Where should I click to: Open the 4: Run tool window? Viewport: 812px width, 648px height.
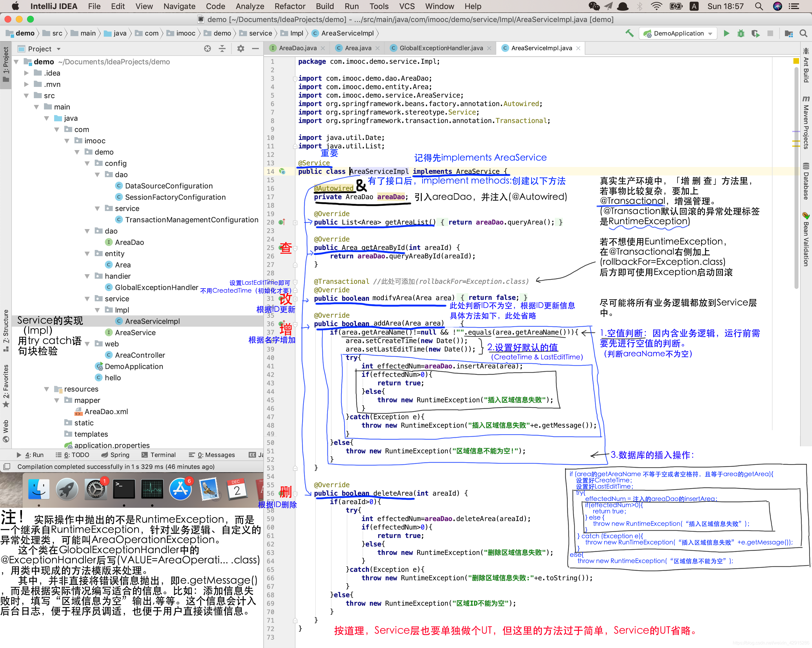(30, 455)
